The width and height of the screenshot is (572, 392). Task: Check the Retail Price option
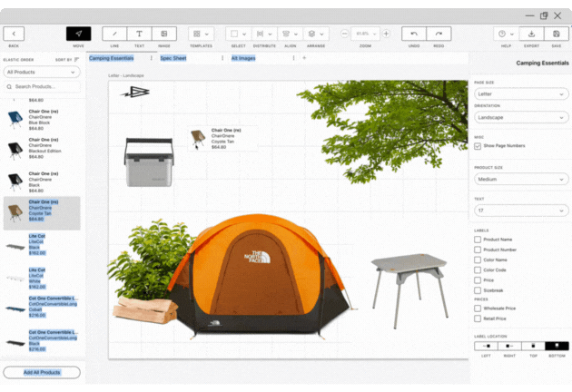(x=478, y=318)
